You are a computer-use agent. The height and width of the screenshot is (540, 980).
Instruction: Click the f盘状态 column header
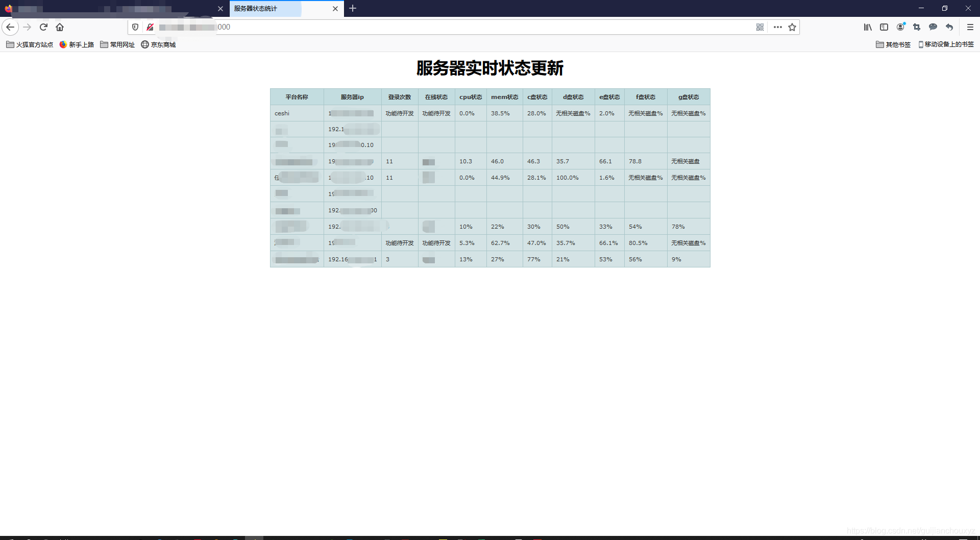coord(646,97)
